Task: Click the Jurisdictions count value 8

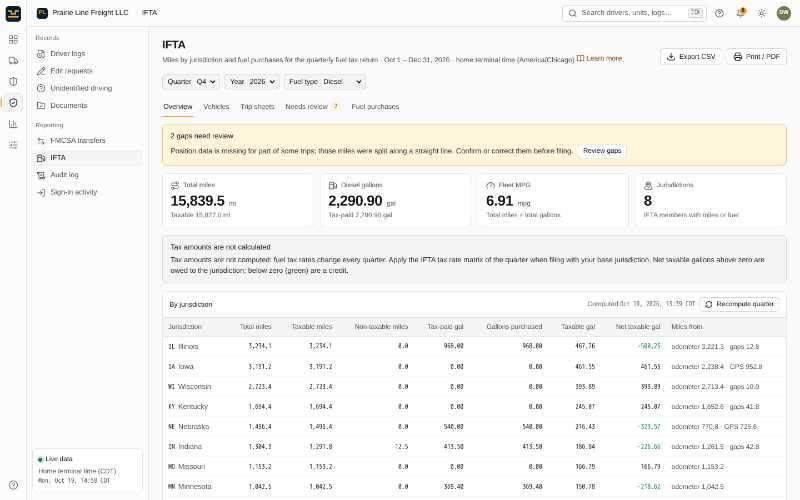Action: [x=648, y=201]
